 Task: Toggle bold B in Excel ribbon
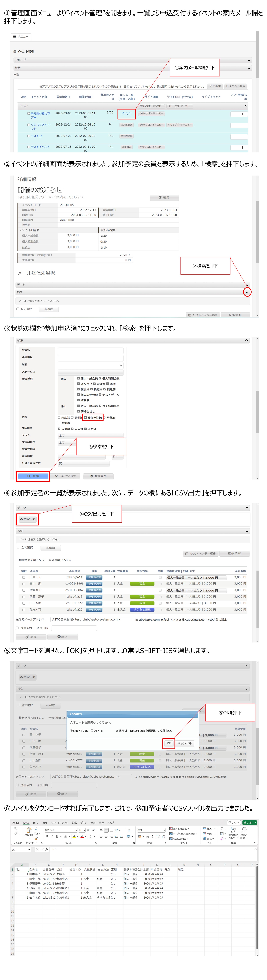coord(47,836)
